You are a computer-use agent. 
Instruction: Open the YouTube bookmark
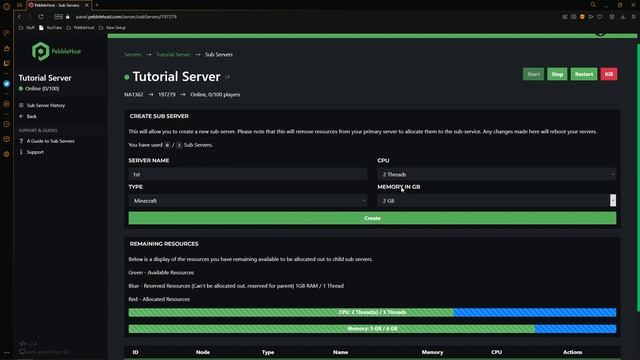pos(51,28)
